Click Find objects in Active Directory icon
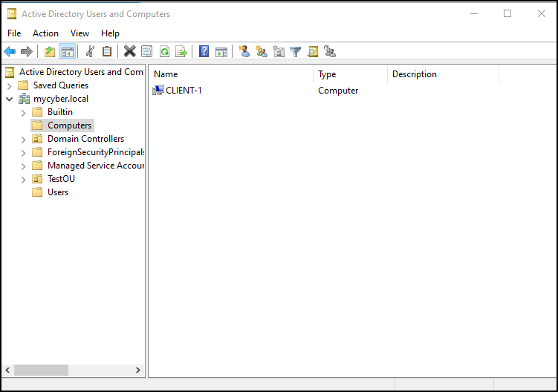Screen dimensions: 558x392 coord(313,52)
